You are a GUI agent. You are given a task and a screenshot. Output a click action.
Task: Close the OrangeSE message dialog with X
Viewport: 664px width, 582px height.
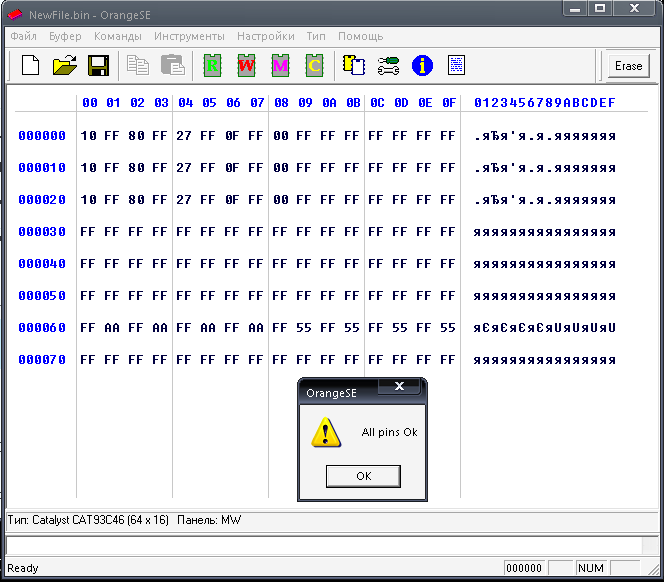tap(399, 386)
